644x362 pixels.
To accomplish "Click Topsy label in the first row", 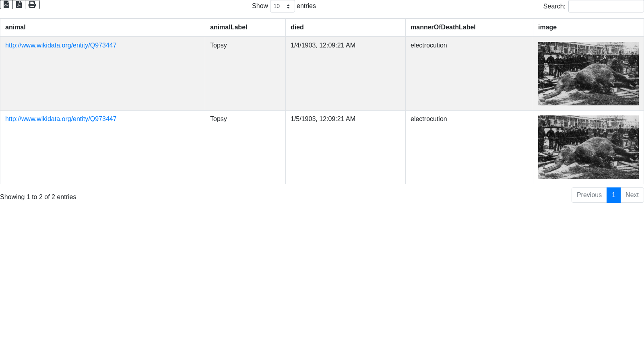I will click(219, 45).
